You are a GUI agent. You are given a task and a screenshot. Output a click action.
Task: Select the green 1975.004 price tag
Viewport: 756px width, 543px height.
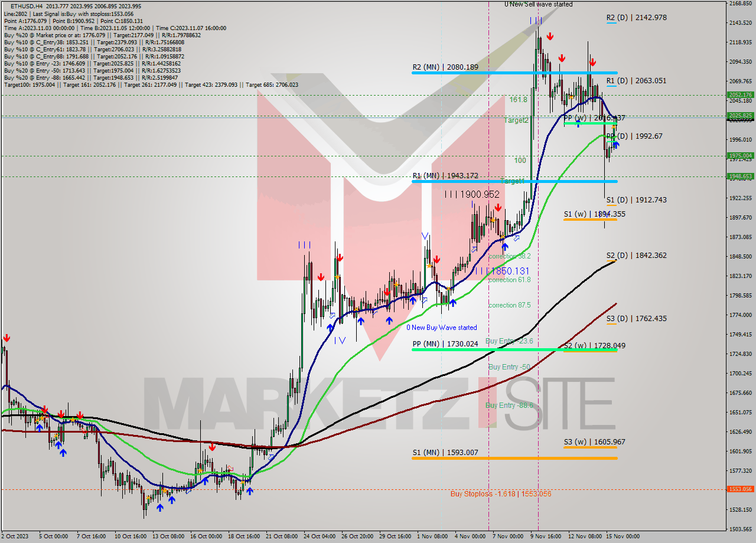[x=741, y=156]
